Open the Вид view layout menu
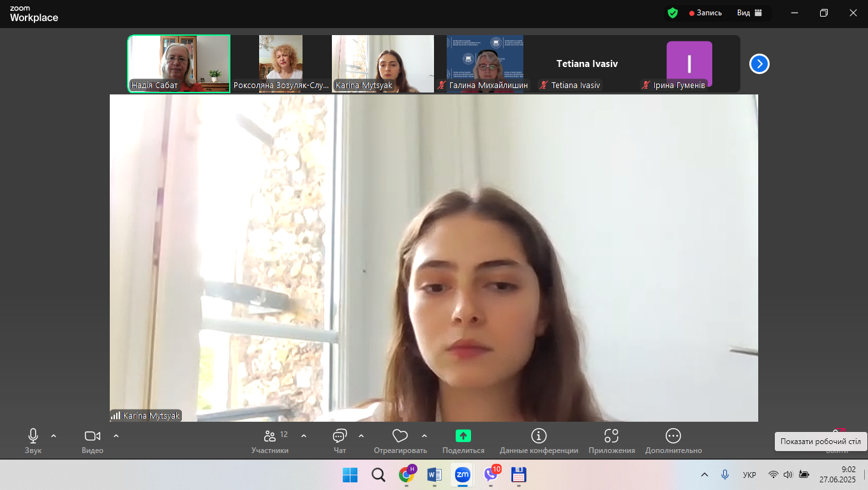The height and width of the screenshot is (490, 868). (749, 13)
